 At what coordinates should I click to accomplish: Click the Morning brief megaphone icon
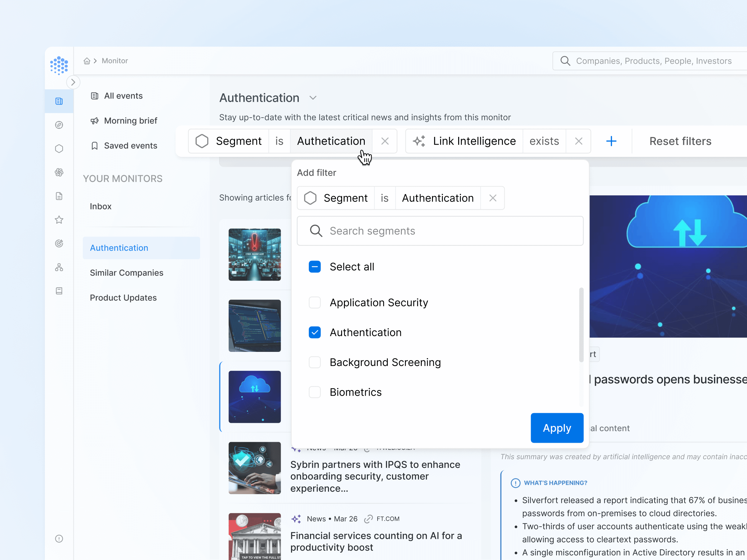tap(95, 121)
